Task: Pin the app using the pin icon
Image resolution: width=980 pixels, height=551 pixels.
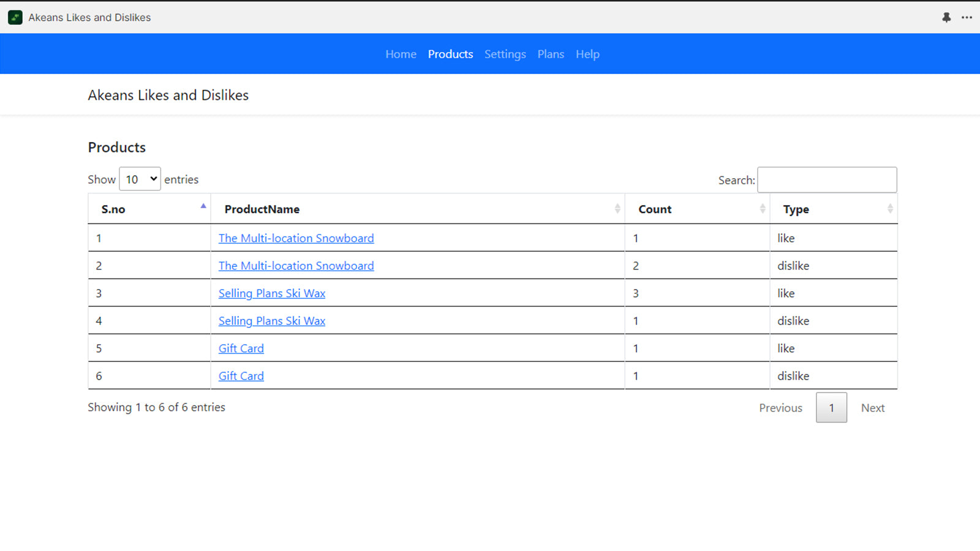Action: pos(946,17)
